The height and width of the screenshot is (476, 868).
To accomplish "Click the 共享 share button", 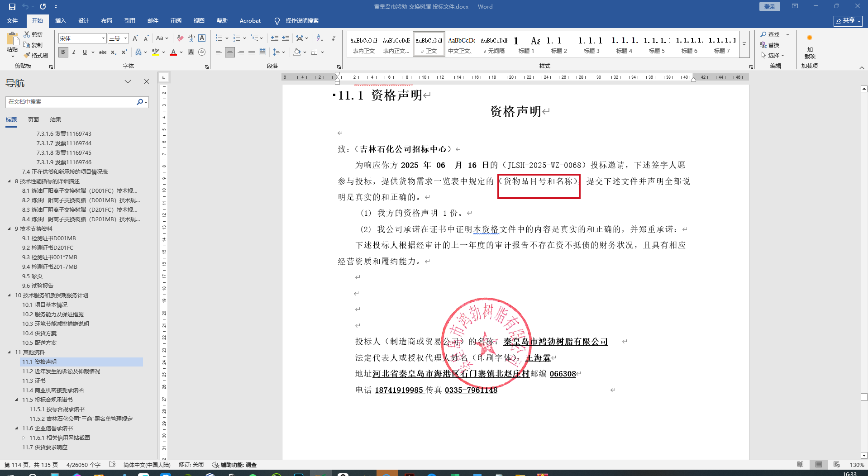I will click(848, 21).
